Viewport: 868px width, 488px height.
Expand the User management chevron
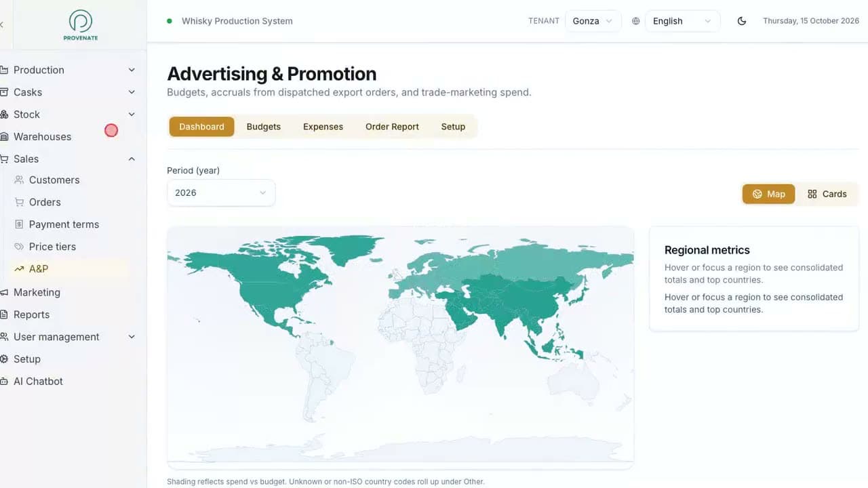[132, 337]
